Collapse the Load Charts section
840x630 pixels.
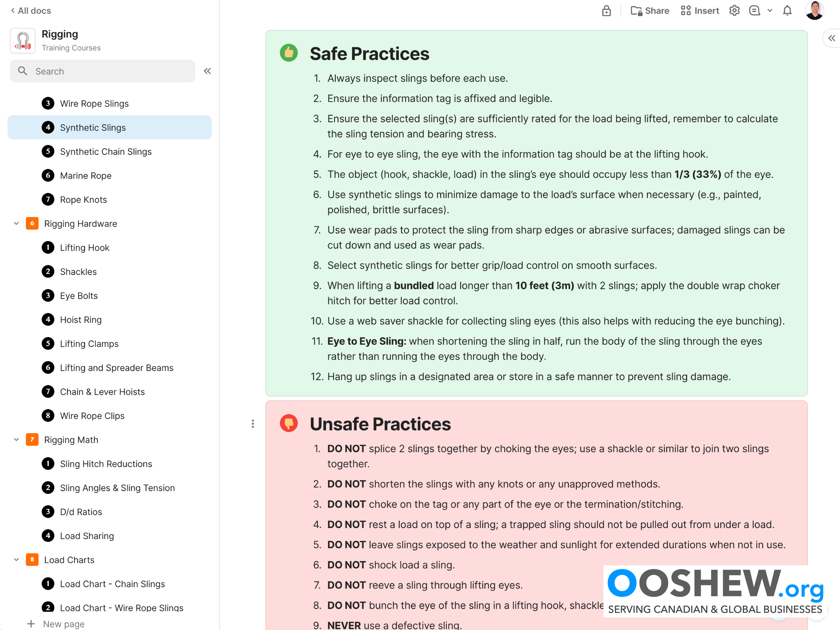(x=16, y=560)
